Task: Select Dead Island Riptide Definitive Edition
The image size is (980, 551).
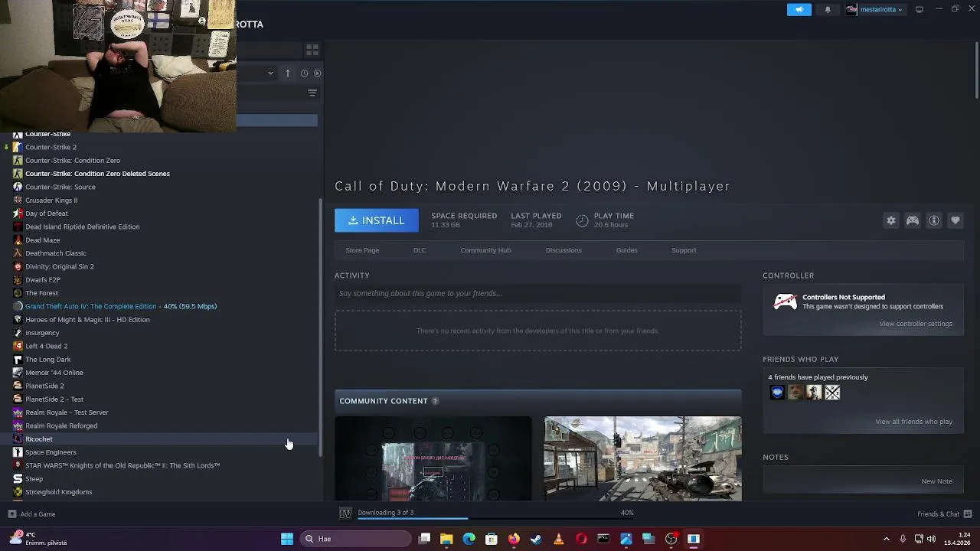Action: click(82, 227)
